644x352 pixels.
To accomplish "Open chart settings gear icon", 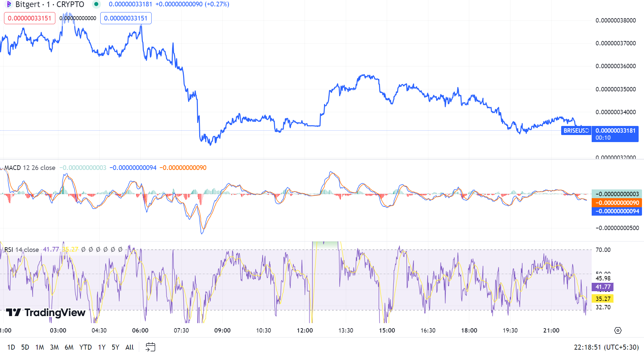I will coord(618,331).
